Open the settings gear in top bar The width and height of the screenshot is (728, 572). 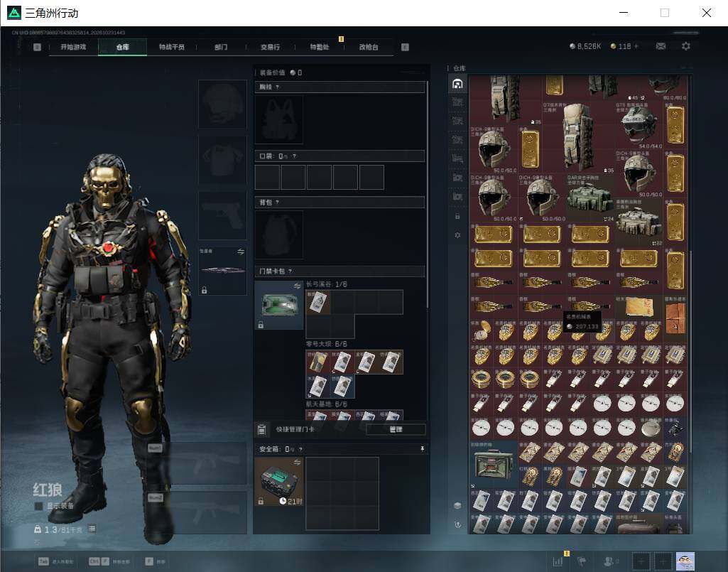click(686, 46)
